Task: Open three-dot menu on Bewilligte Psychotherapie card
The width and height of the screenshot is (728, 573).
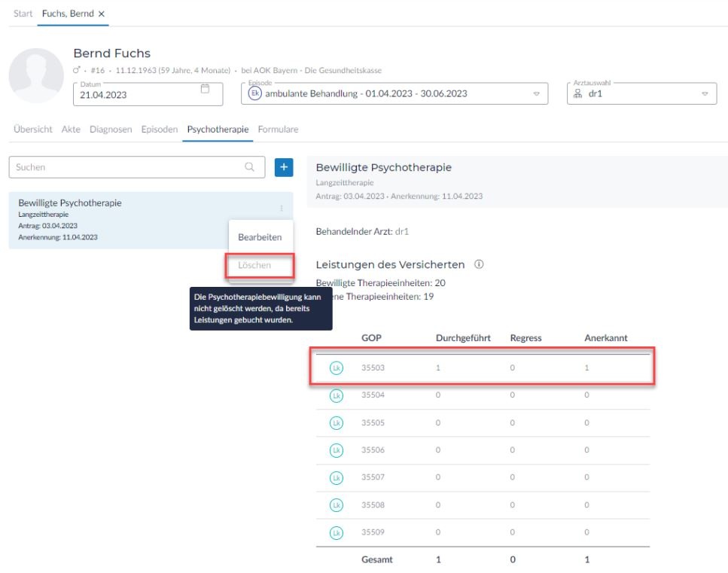Action: (282, 209)
